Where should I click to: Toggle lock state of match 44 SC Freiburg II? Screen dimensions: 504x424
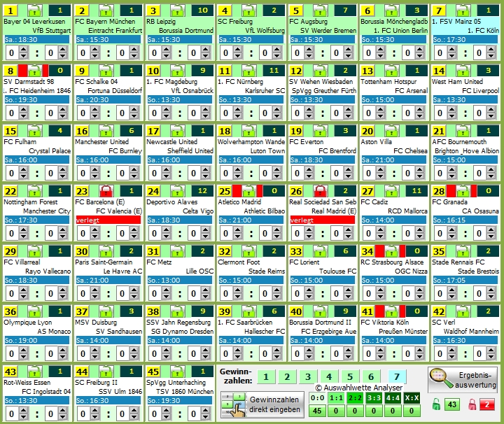(x=106, y=372)
